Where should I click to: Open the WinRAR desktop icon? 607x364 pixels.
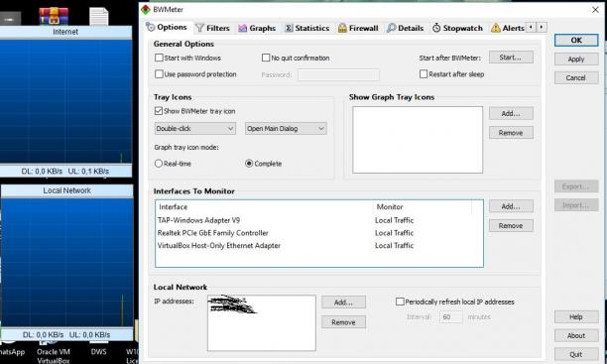[54, 16]
